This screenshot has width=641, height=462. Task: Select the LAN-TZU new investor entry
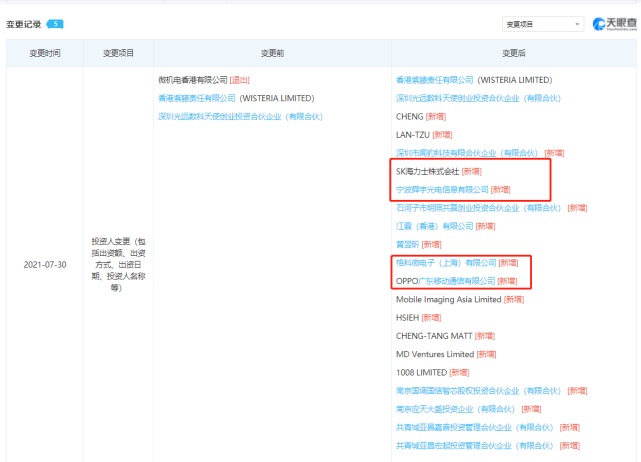[x=424, y=135]
